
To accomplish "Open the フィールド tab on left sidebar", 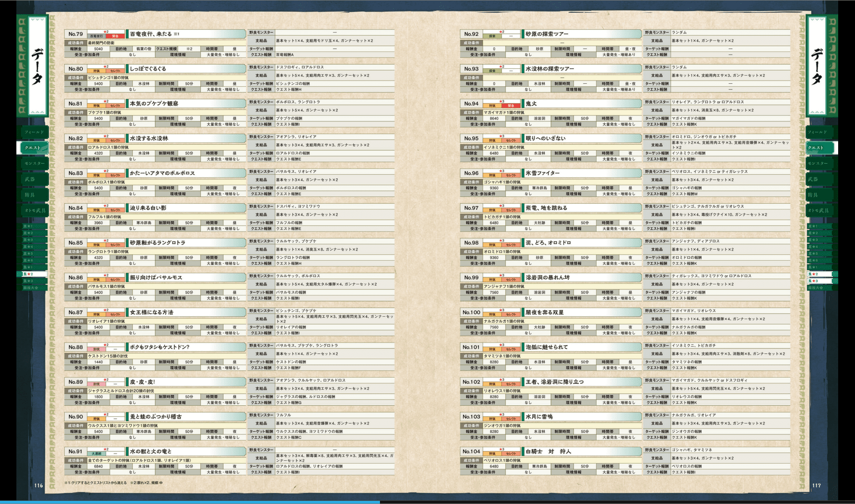I will (x=34, y=132).
